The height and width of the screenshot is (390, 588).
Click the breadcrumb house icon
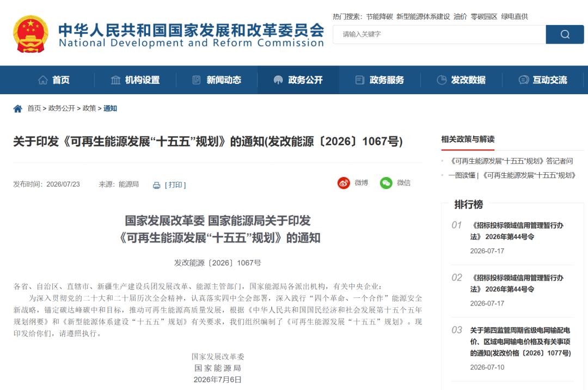click(17, 109)
